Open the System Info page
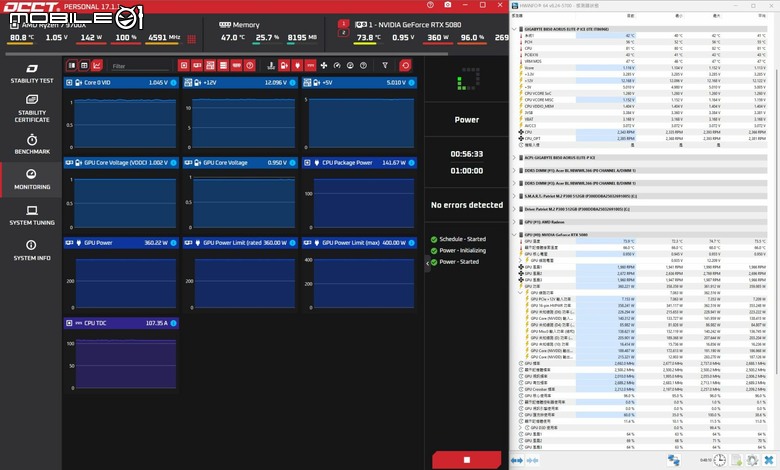This screenshot has width=780, height=470. 32,250
